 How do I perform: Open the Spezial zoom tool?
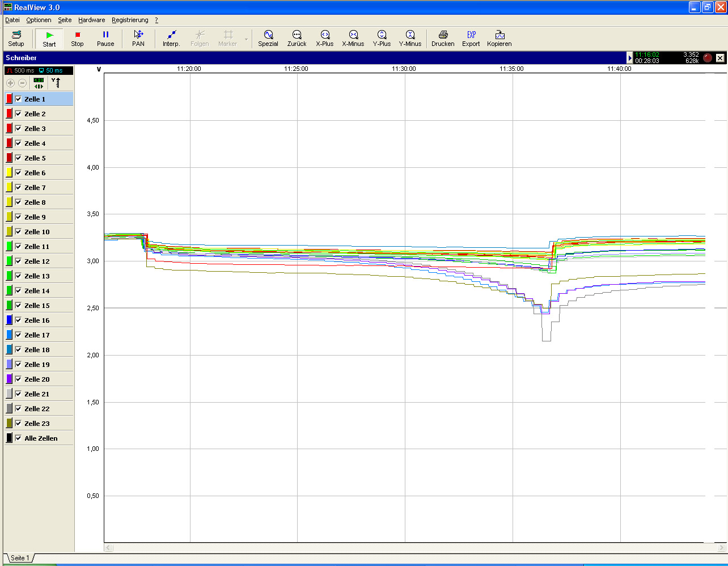tap(268, 38)
